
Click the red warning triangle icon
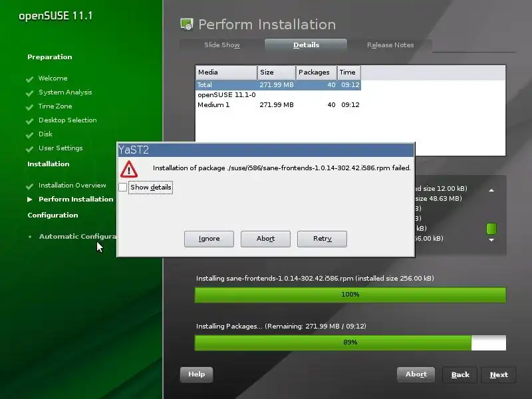click(x=129, y=170)
